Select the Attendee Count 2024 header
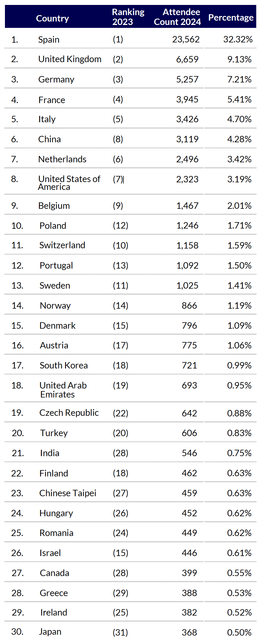 [177, 17]
